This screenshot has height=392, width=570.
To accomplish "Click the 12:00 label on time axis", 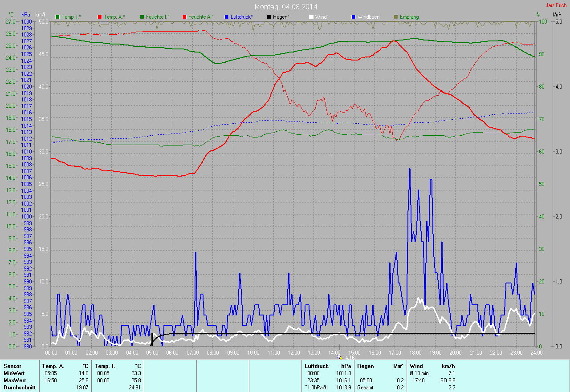I will pos(293,353).
